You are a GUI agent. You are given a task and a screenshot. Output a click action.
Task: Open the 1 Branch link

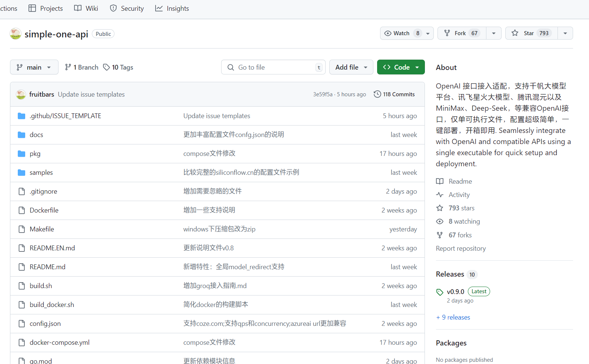[82, 67]
